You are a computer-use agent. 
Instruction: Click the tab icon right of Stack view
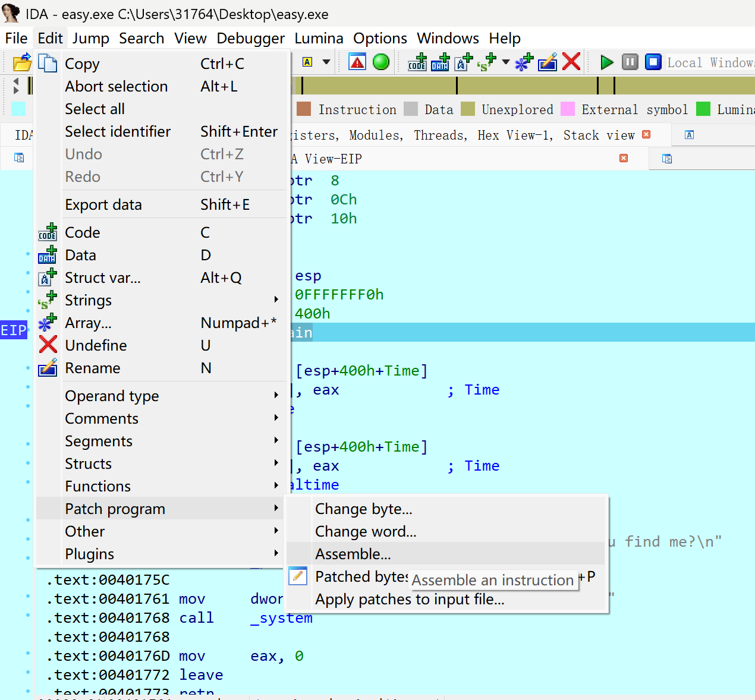(690, 135)
